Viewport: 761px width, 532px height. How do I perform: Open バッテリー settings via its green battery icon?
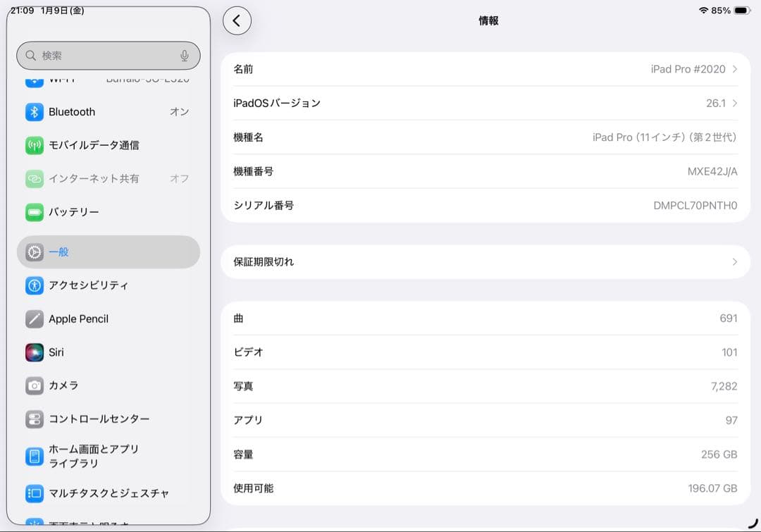coord(35,212)
